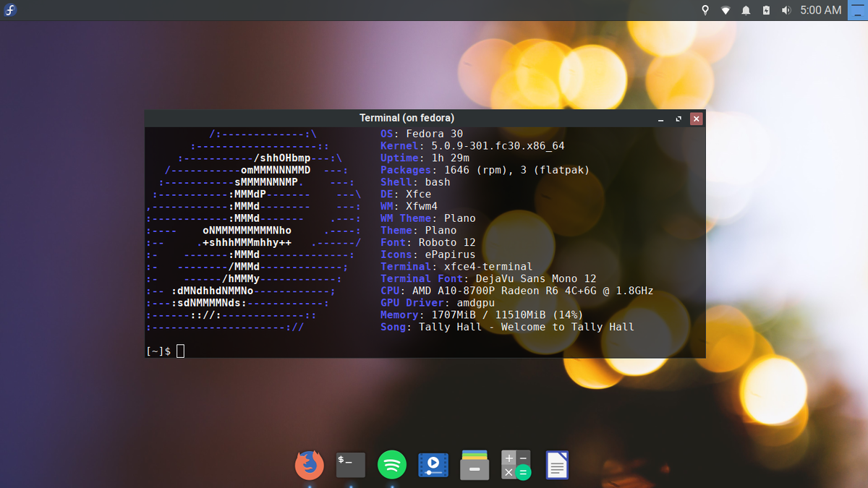Close the Terminal window
This screenshot has width=868, height=488.
click(696, 119)
